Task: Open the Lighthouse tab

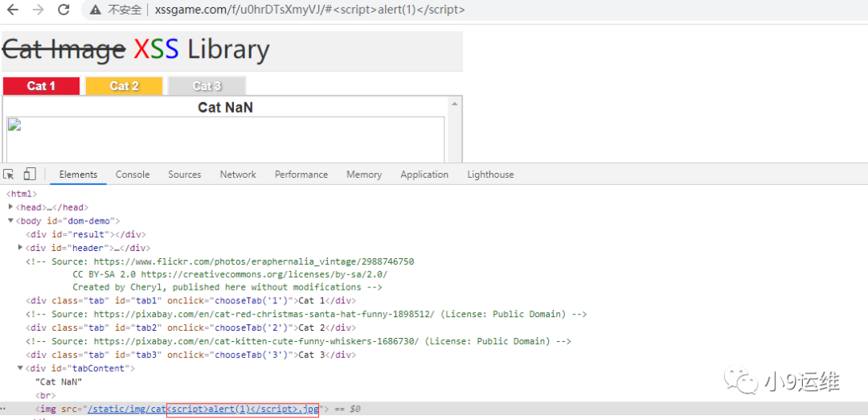Action: pos(490,175)
